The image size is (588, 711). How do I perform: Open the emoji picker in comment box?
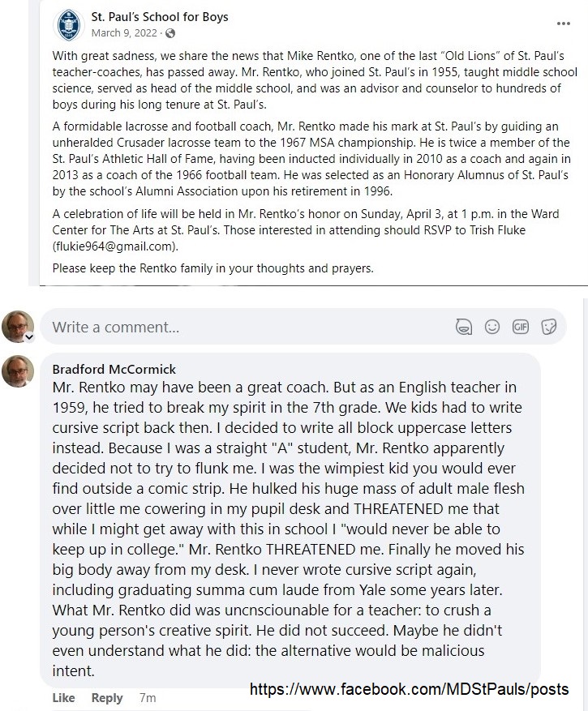[492, 327]
